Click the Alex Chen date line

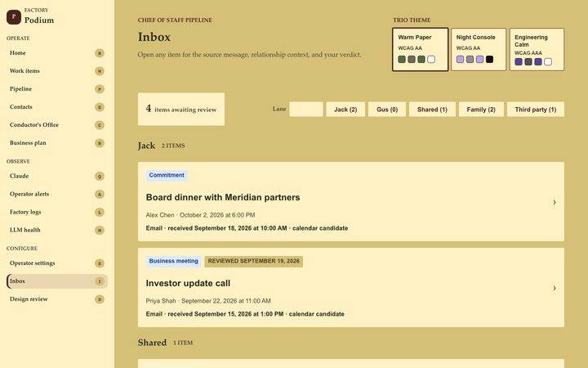[200, 215]
